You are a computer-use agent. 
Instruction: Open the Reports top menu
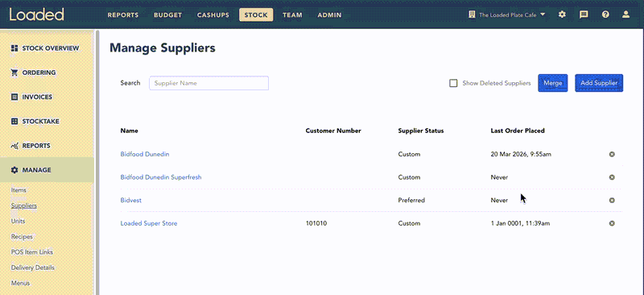[123, 15]
